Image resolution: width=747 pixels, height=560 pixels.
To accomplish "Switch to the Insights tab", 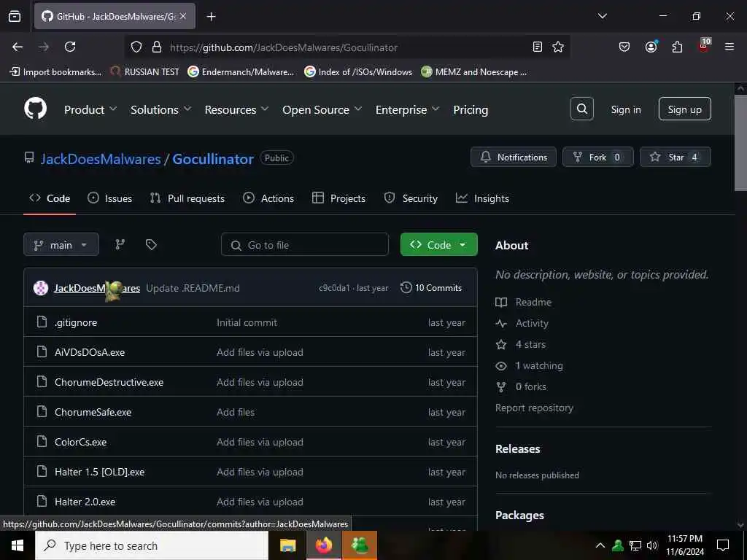I will click(x=482, y=198).
